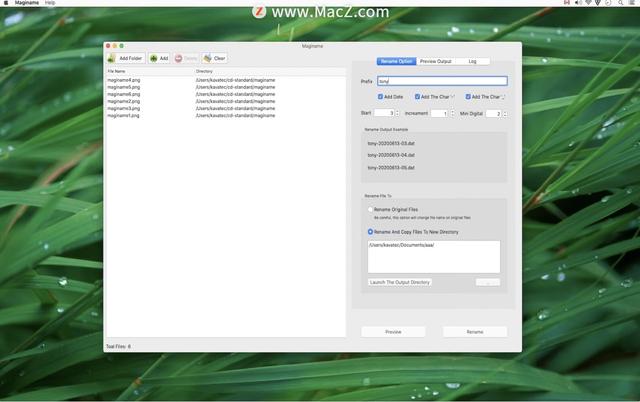Viewport: 640px width, 402px height.
Task: Select the maginame4.png row
Action: 225,80
